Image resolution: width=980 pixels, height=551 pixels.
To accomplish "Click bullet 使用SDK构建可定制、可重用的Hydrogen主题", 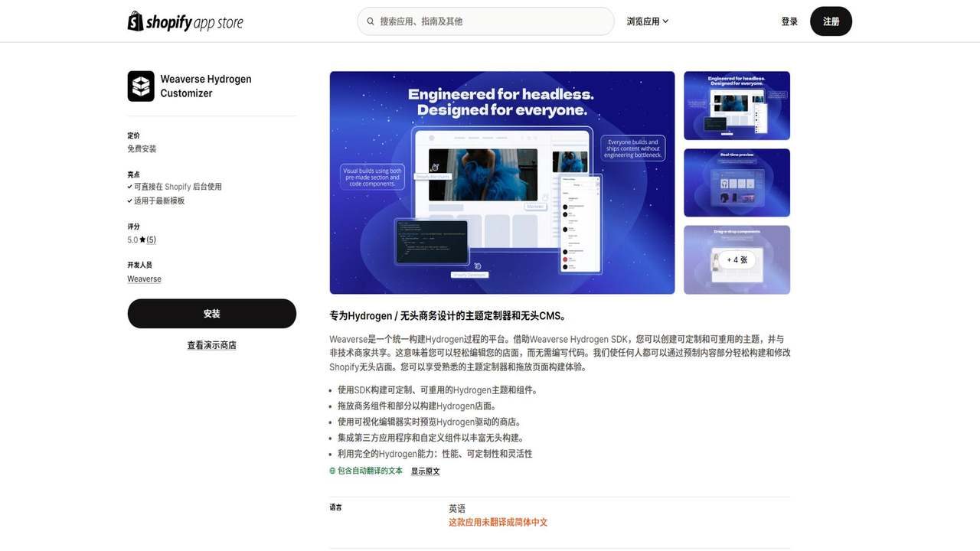I will [x=438, y=390].
